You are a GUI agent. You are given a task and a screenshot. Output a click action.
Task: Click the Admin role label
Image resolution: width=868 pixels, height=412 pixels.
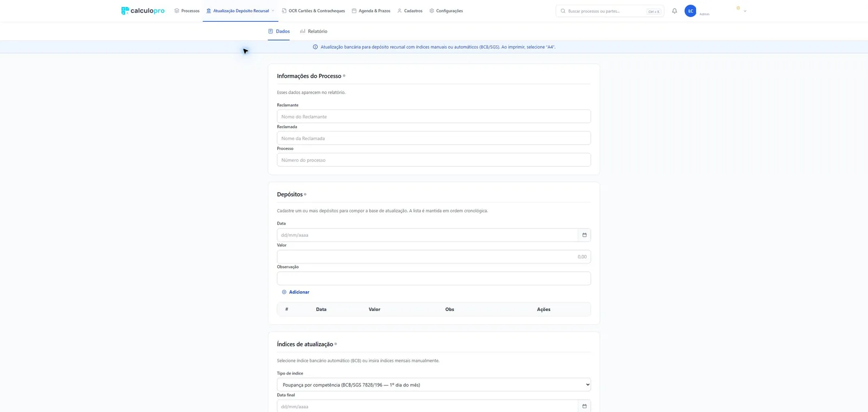click(x=704, y=14)
